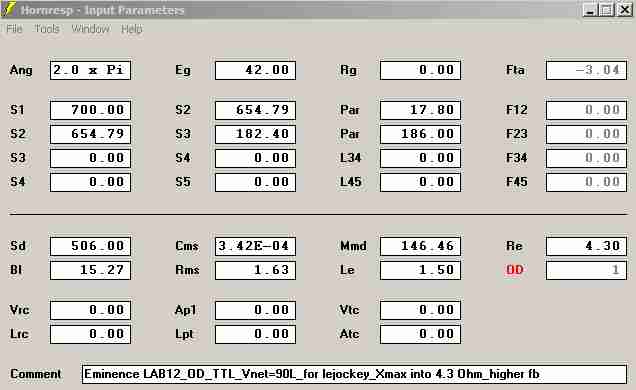Viewport: 636px width, 390px height.
Task: Click the Sd field with 506.00
Action: [x=90, y=246]
